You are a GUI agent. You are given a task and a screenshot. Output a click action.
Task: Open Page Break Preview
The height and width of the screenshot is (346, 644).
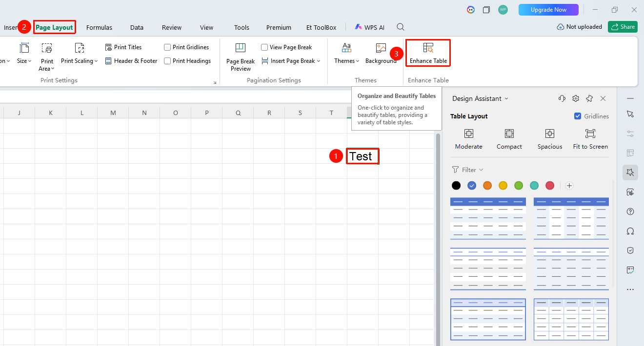tap(241, 57)
